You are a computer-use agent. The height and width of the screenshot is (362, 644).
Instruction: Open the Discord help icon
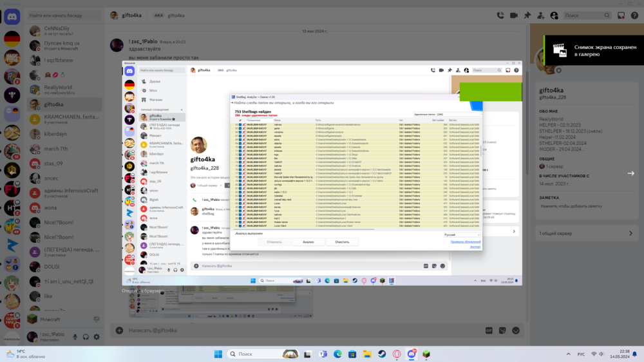coord(634,15)
